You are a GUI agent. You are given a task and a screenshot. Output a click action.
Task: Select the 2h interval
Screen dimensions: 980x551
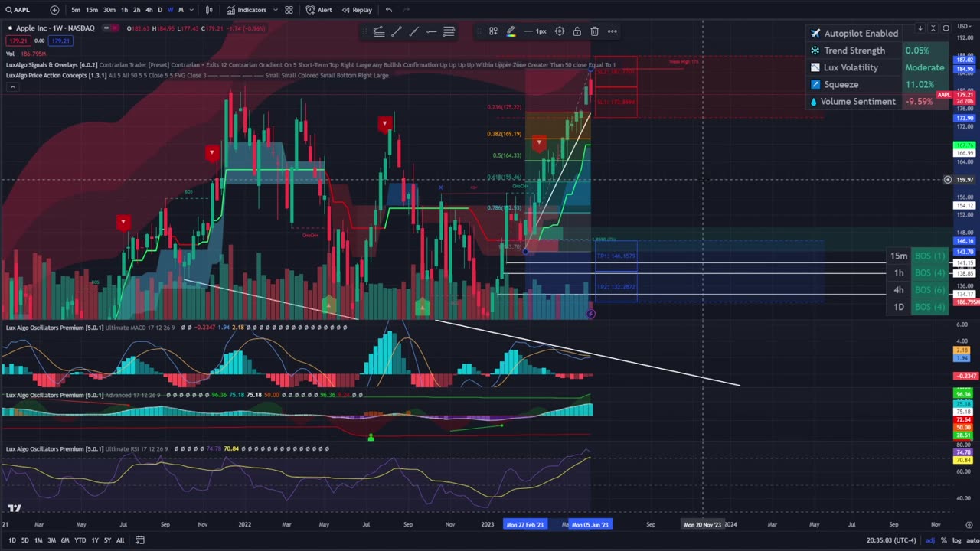(136, 10)
